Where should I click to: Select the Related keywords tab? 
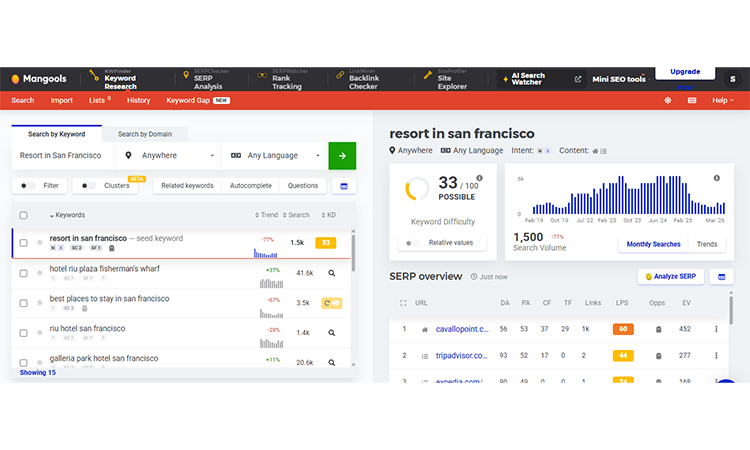coord(187,186)
